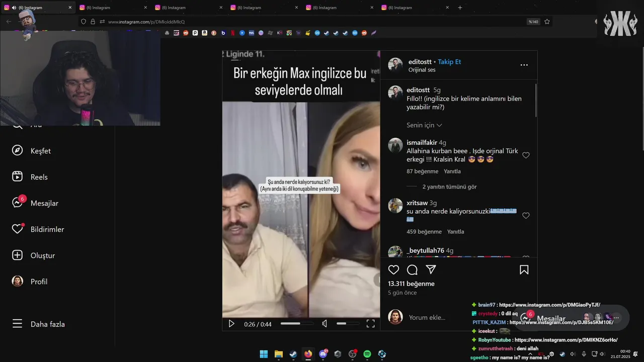Switch to the third Instagram tab

point(189,8)
